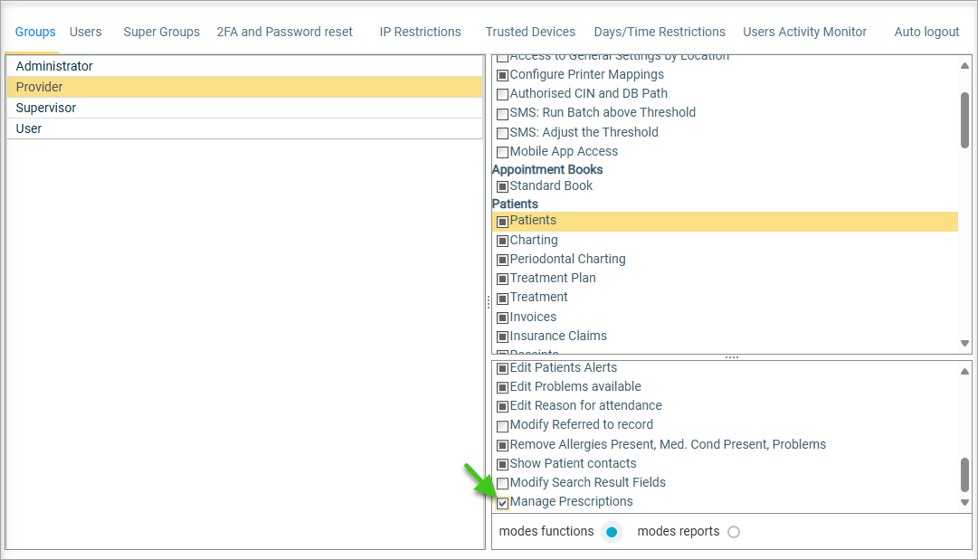Click the Insurance Claims label
This screenshot has height=560, width=978.
(558, 337)
